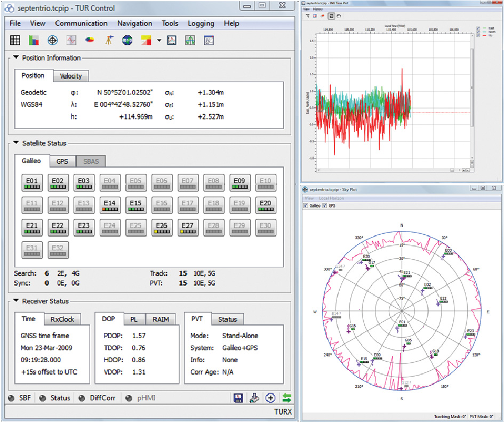Screen dimensions: 504x422
Task: Click the E26 satellite button
Action: click(161, 228)
